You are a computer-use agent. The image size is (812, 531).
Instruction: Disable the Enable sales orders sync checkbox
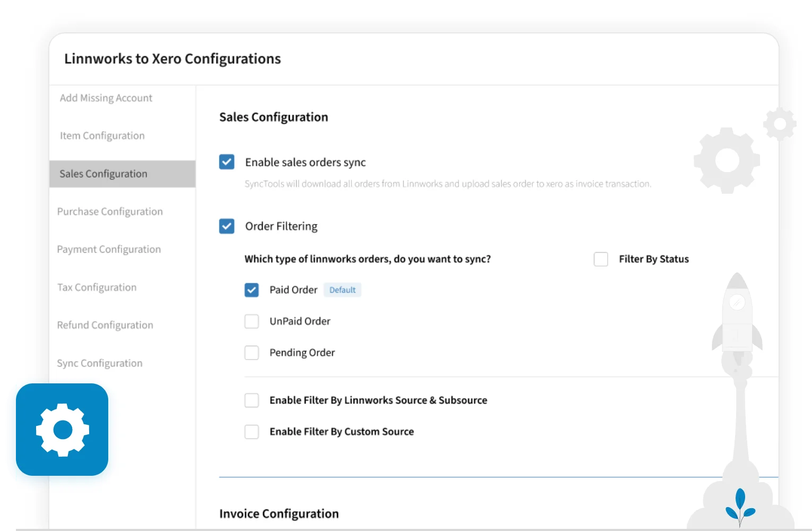[x=227, y=162]
